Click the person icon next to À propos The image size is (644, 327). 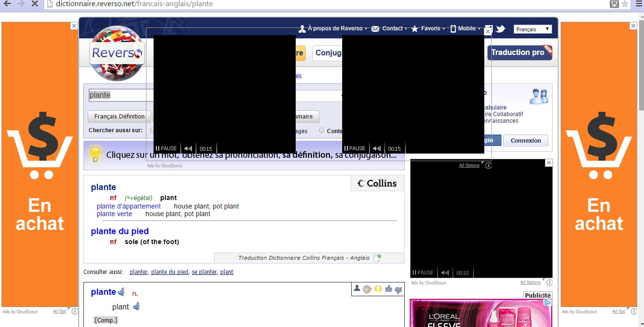pyautogui.click(x=302, y=29)
